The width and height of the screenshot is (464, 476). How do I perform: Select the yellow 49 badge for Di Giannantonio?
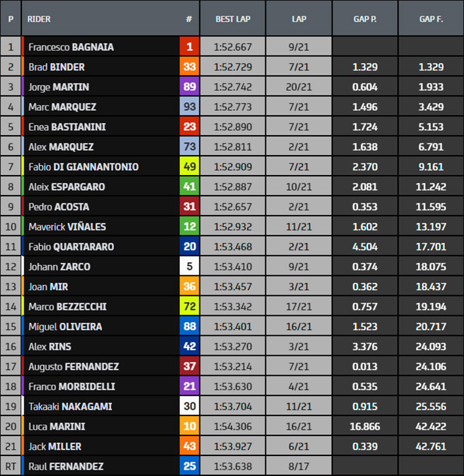click(189, 166)
